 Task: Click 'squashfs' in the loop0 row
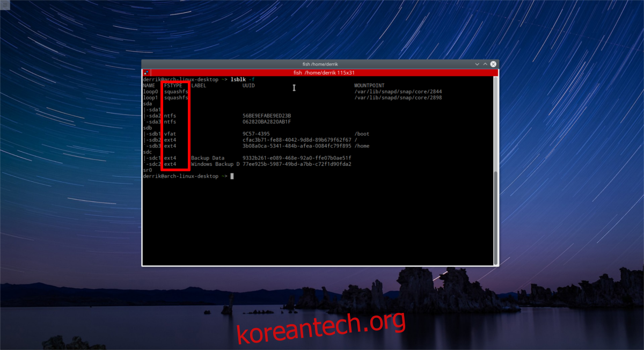(176, 91)
